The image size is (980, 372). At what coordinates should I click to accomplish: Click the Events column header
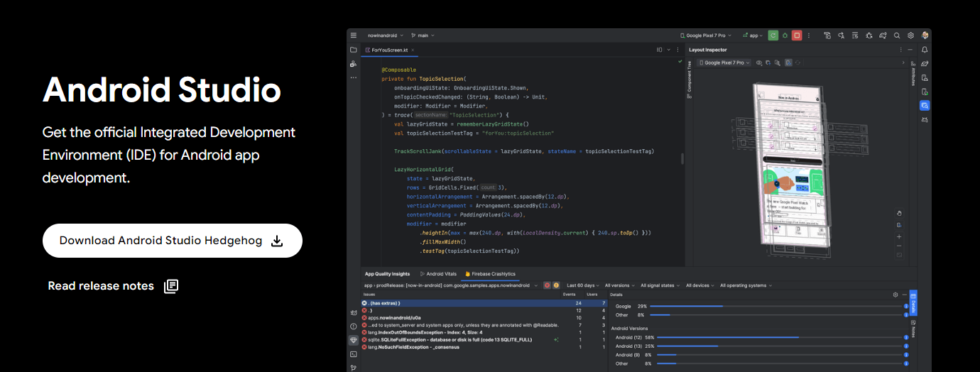tap(570, 294)
